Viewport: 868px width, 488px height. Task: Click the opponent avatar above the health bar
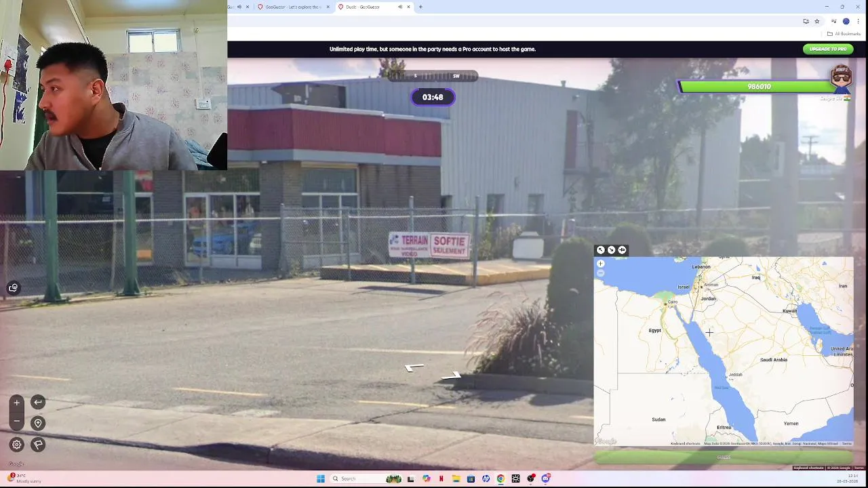point(841,78)
